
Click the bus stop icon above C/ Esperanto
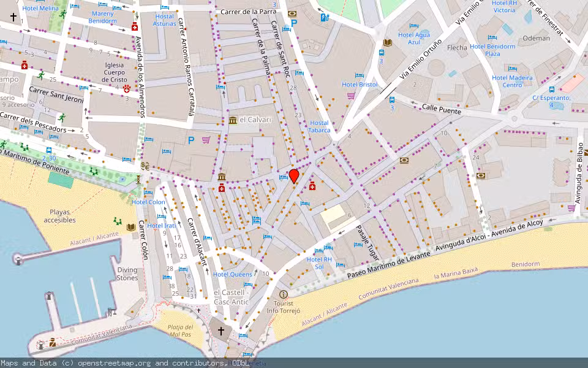tap(552, 90)
